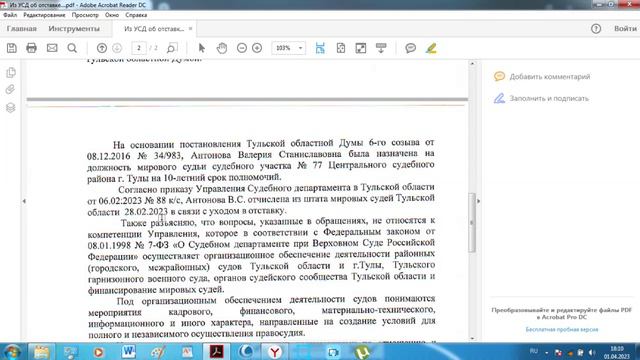Click the taskbar clock showing 18:10
This screenshot has height=360, width=640.
tap(617, 352)
